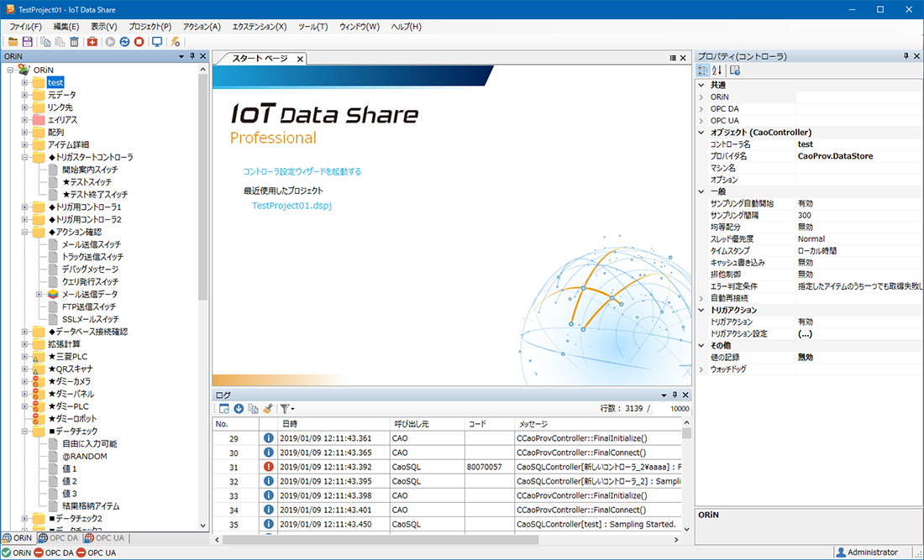This screenshot has width=924, height=560.
Task: Open the monitor view icon in the toolbar
Action: click(x=157, y=42)
